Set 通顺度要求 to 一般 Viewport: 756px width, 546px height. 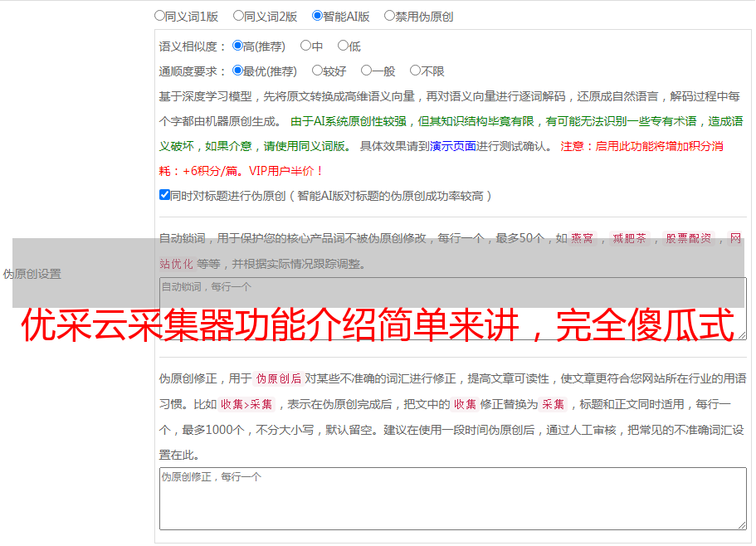pos(367,71)
